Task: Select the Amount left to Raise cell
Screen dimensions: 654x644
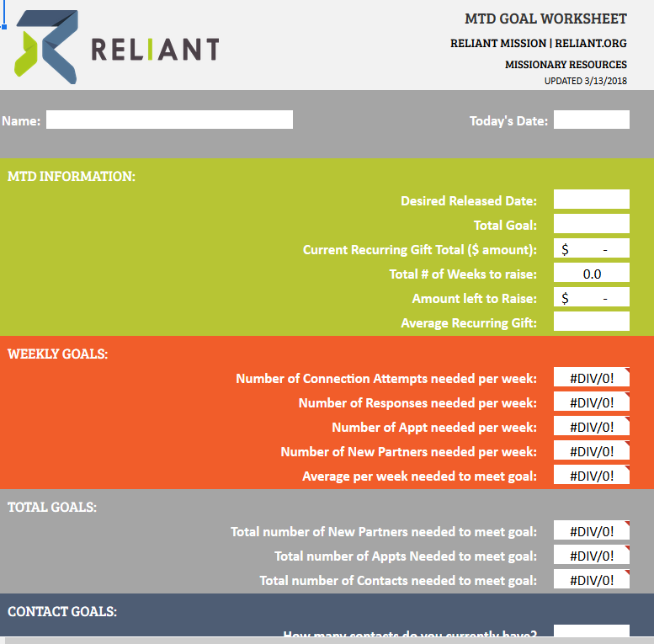Action: 591,298
